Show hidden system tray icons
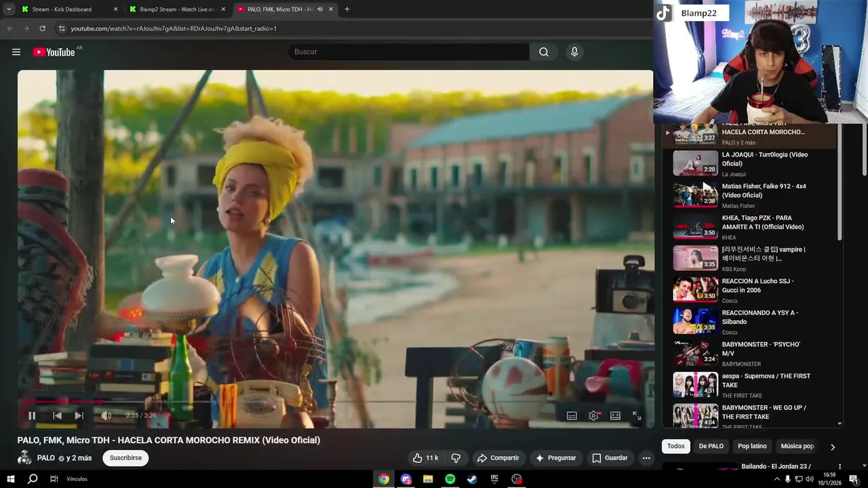The width and height of the screenshot is (868, 488). pyautogui.click(x=776, y=479)
